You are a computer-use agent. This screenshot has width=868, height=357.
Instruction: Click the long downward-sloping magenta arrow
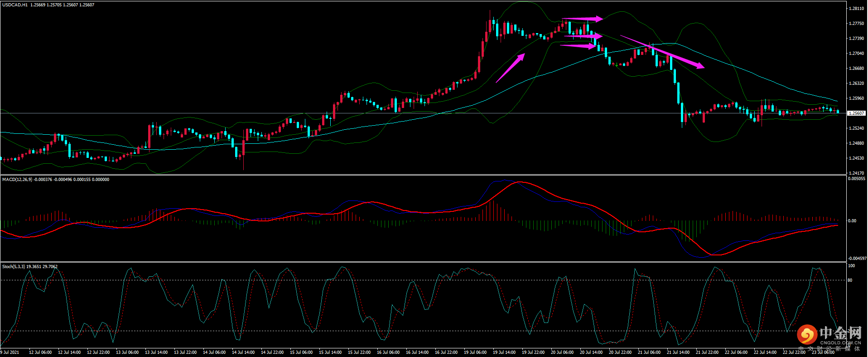pos(662,52)
